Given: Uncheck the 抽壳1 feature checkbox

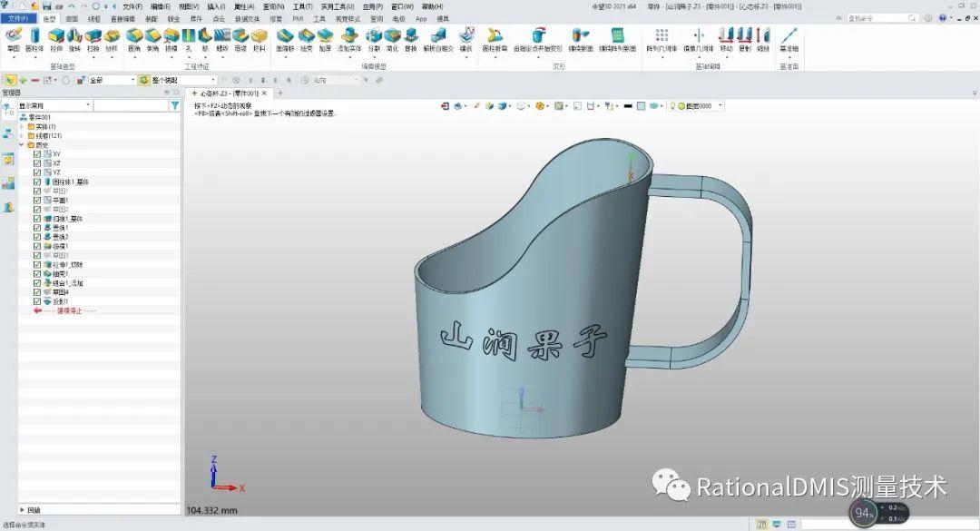Looking at the screenshot, I should coord(37,274).
